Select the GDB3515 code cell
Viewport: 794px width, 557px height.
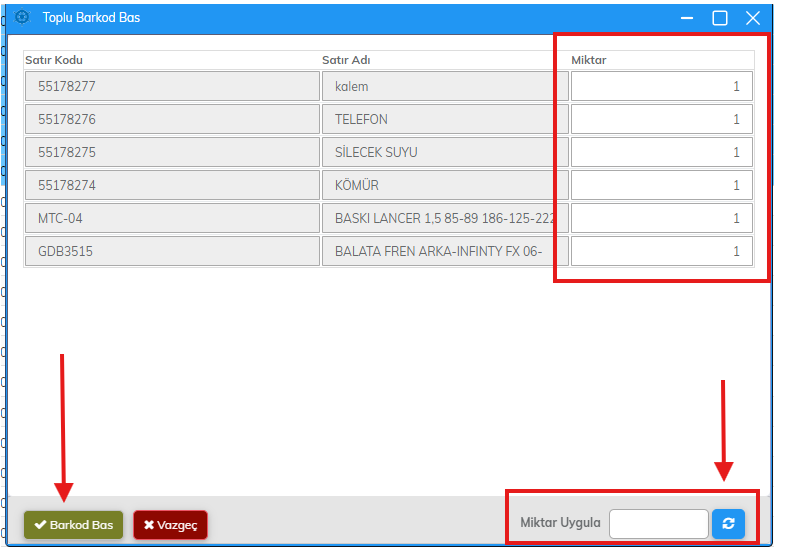[171, 252]
